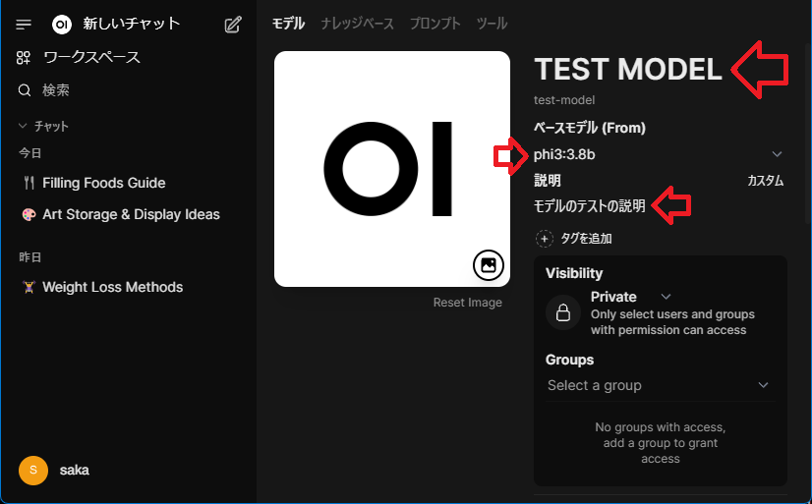Open the ベースモデル phi3:3.8b dropdown
The image size is (812, 504).
point(659,154)
